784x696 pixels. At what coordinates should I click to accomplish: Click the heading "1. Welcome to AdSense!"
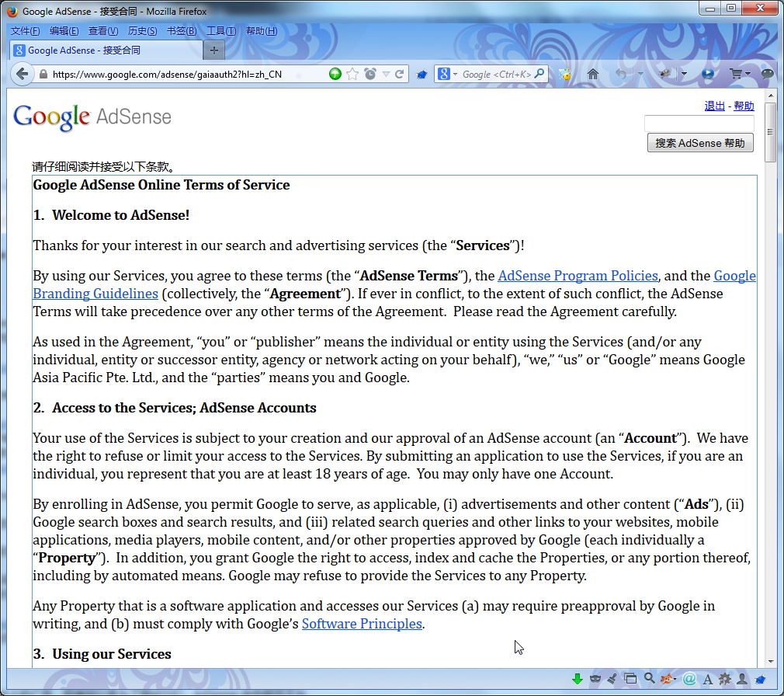click(111, 215)
